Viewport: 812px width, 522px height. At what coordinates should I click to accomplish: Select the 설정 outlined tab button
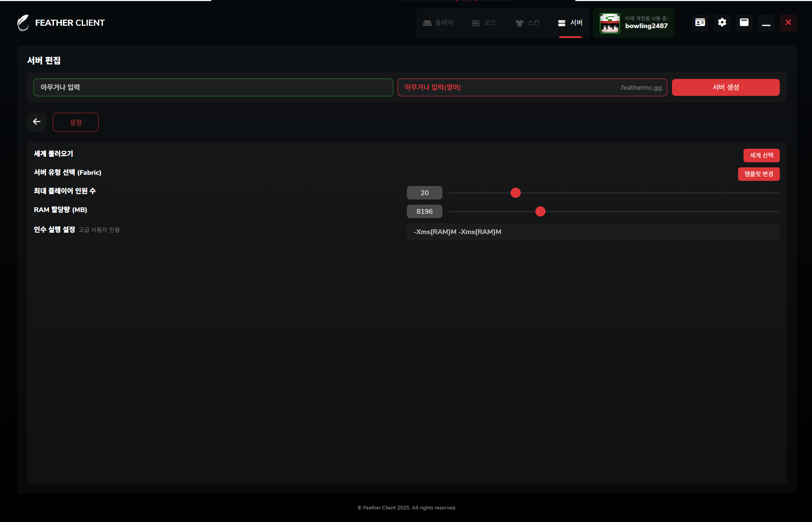click(x=76, y=122)
